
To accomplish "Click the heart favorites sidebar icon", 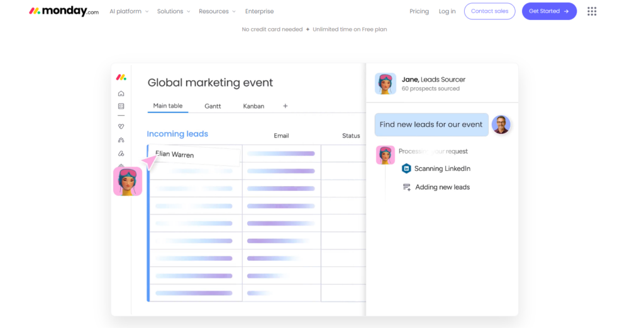I will point(121,126).
